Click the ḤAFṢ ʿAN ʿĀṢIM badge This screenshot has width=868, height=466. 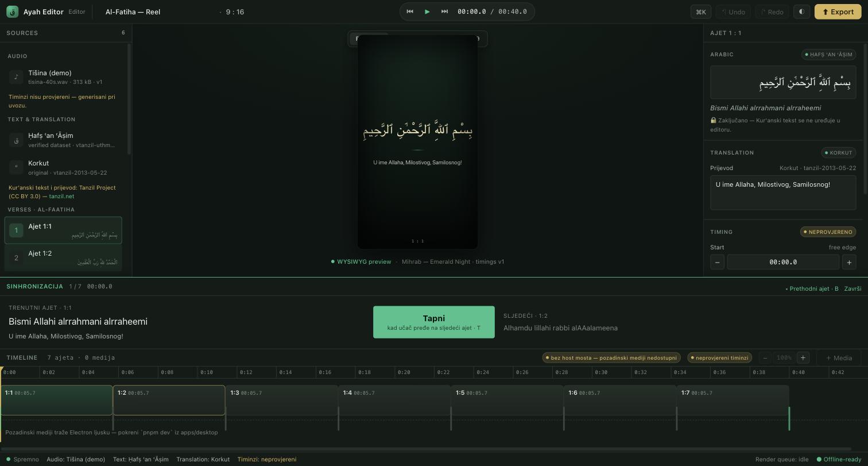pyautogui.click(x=828, y=55)
